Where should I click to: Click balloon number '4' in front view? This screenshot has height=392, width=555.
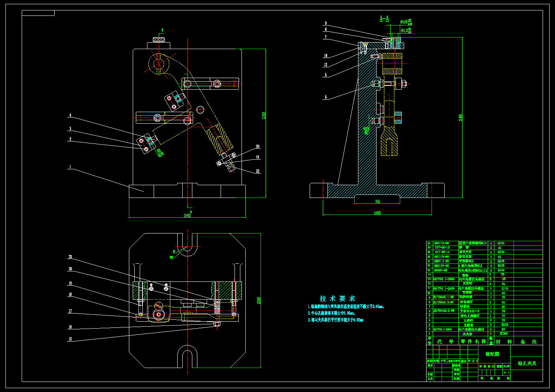tap(70, 115)
